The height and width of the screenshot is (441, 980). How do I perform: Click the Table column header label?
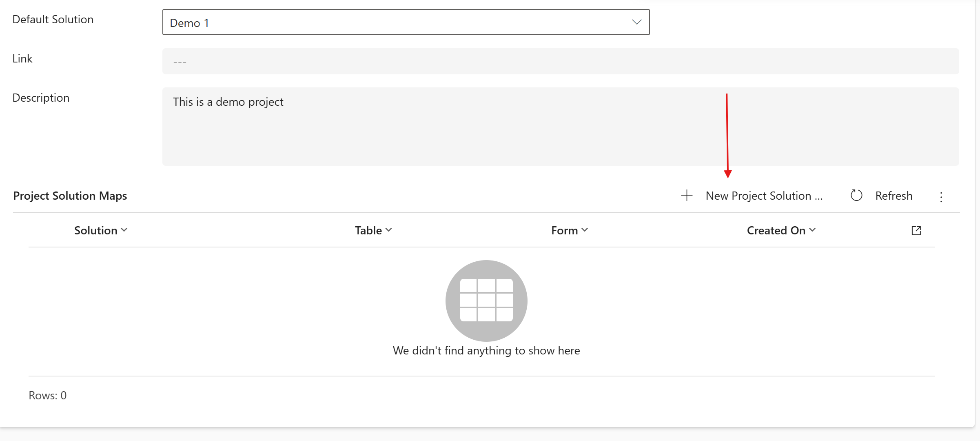tap(368, 230)
